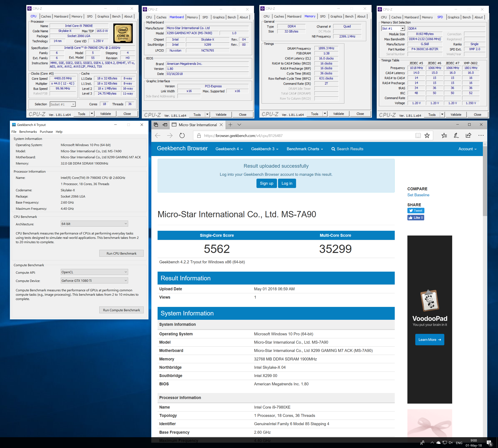Open the Compute Device GeForce dropdown
The height and width of the screenshot is (448, 498).
pyautogui.click(x=94, y=281)
